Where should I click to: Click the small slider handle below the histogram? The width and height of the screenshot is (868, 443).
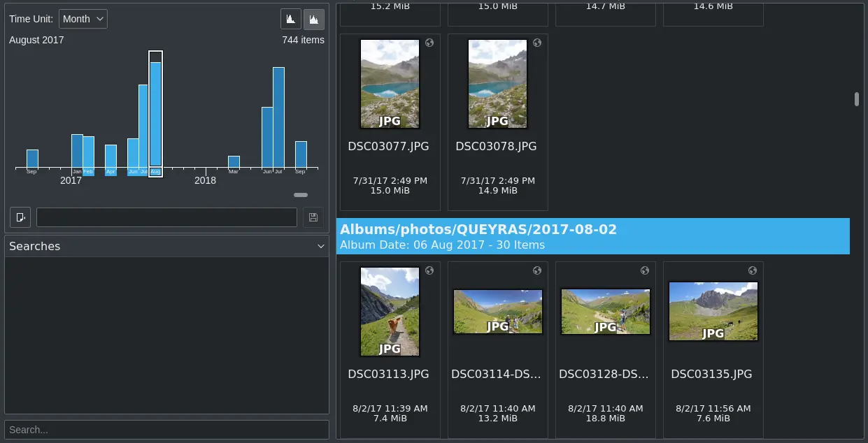click(x=301, y=196)
